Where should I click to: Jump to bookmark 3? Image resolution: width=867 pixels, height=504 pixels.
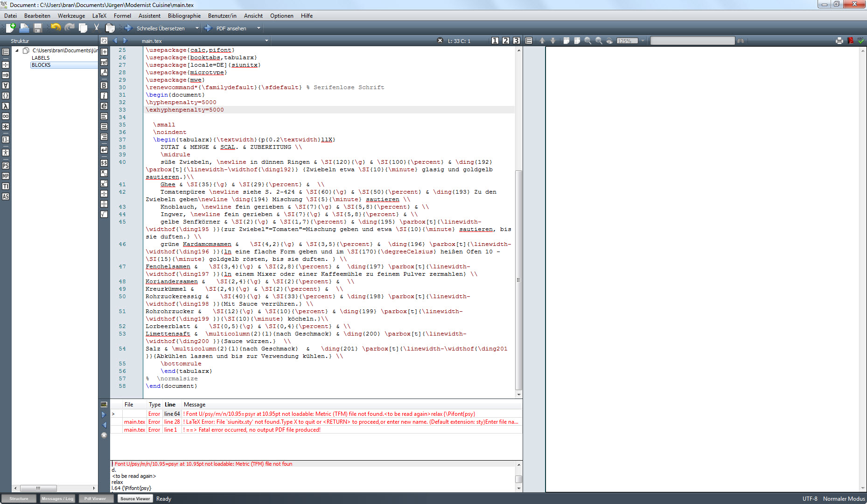tap(517, 41)
